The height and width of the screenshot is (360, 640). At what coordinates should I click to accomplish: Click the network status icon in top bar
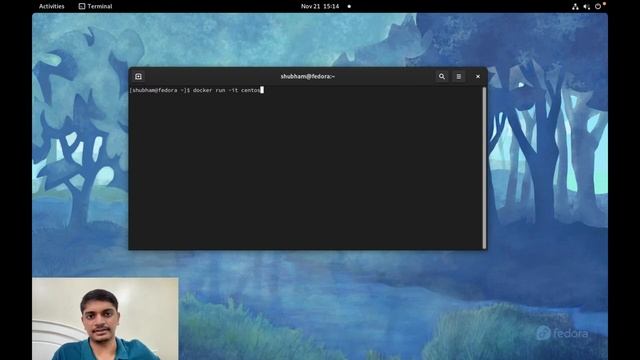(575, 7)
